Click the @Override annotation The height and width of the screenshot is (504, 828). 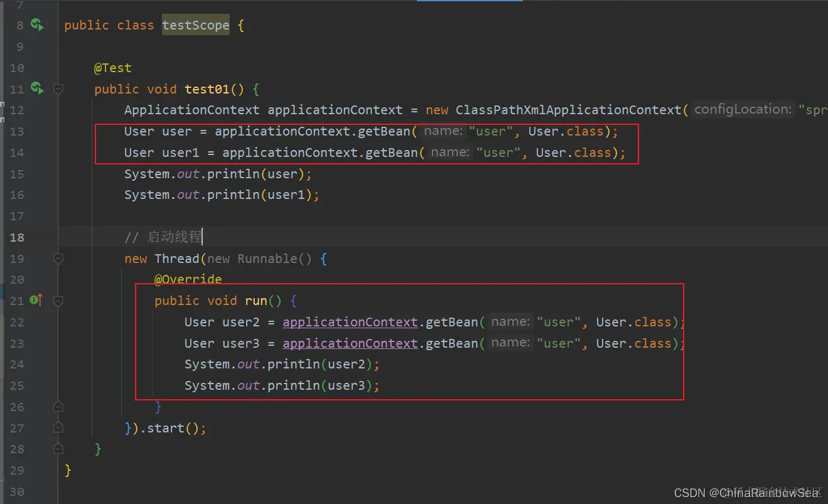click(x=188, y=279)
